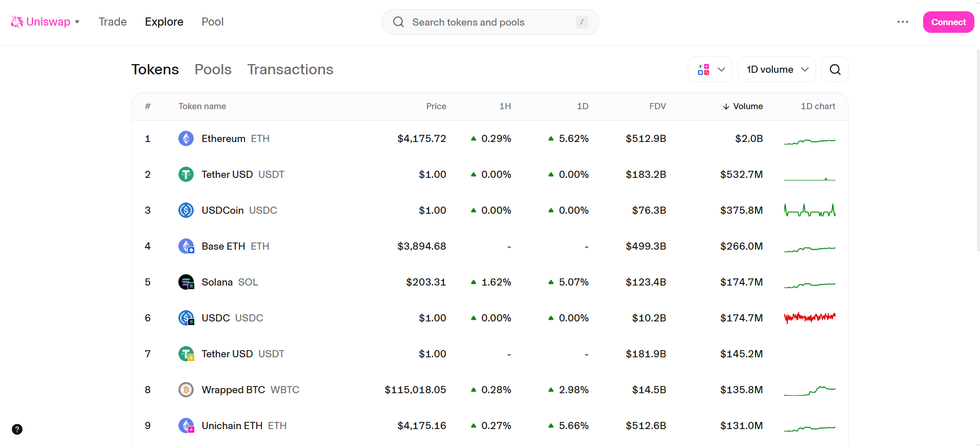Image resolution: width=980 pixels, height=446 pixels.
Task: Click the USDC logo icon in row 6
Action: coord(186,318)
